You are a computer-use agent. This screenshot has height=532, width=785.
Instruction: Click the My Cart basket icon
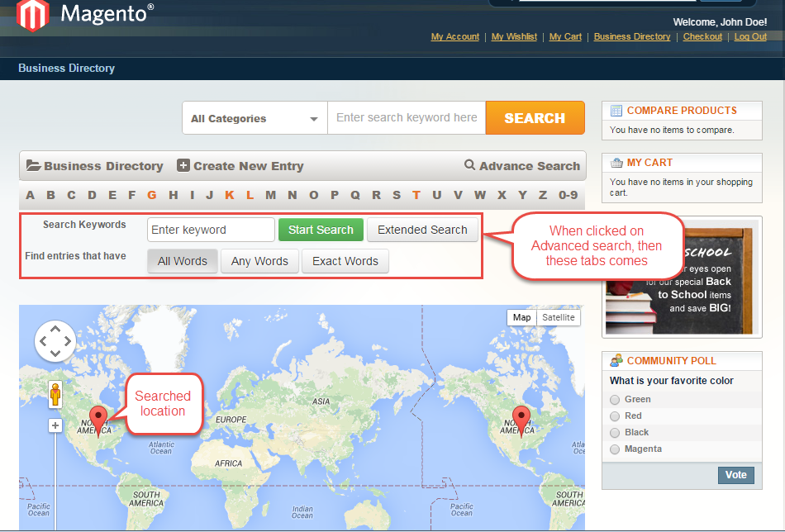pos(616,163)
